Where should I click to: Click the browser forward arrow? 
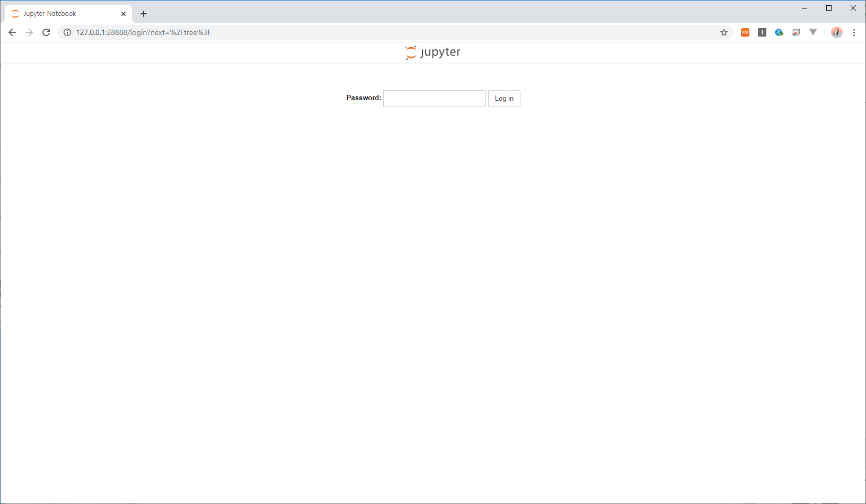[29, 32]
